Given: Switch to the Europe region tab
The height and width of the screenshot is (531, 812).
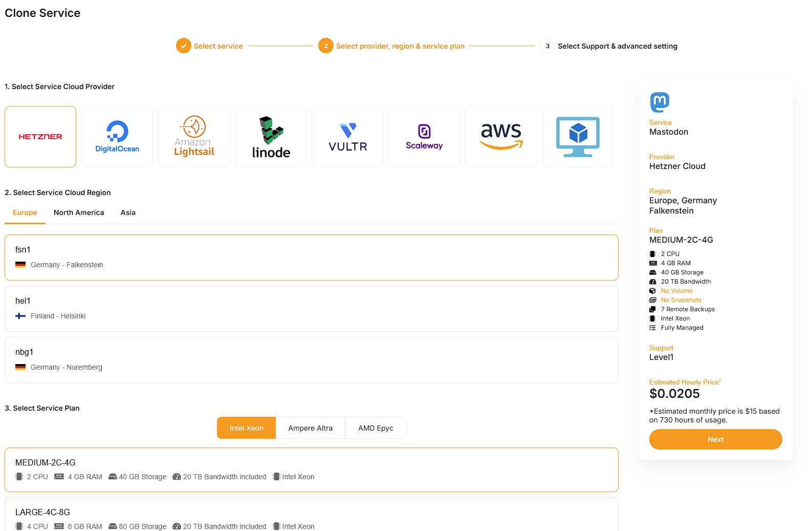Looking at the screenshot, I should [25, 213].
